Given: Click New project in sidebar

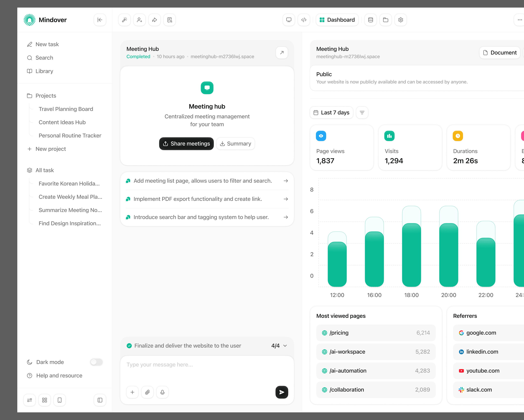Looking at the screenshot, I should click(x=46, y=149).
